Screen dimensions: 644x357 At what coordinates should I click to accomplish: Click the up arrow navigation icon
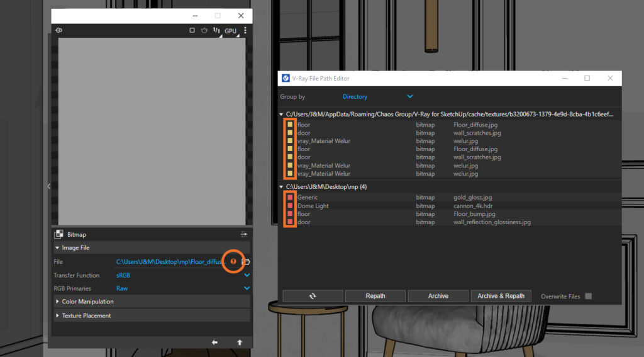click(240, 342)
